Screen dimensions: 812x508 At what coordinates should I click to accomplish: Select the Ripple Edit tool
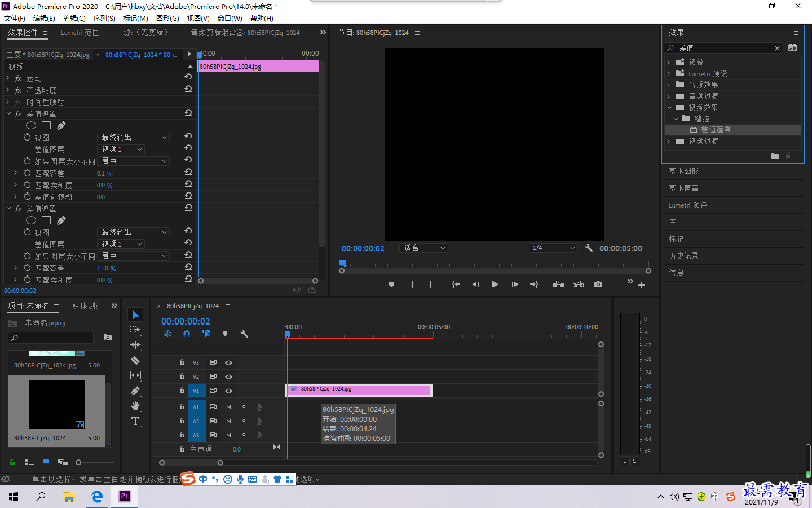tap(135, 345)
